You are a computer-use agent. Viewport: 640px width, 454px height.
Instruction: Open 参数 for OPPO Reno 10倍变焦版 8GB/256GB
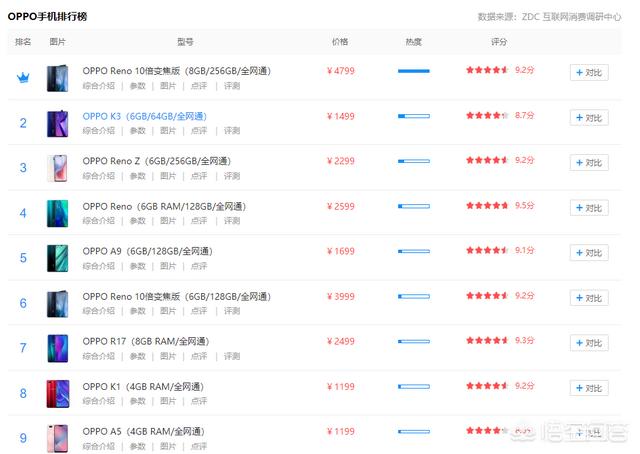pos(138,86)
